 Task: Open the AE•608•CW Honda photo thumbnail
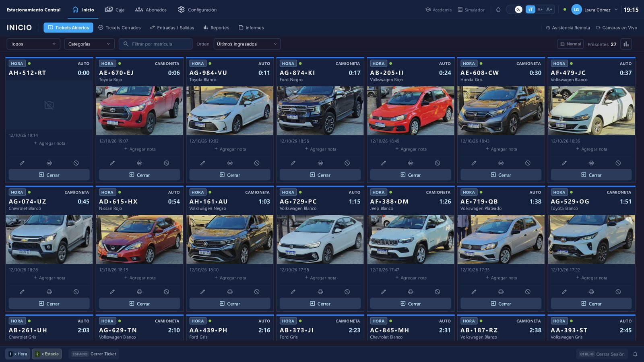tap(501, 111)
